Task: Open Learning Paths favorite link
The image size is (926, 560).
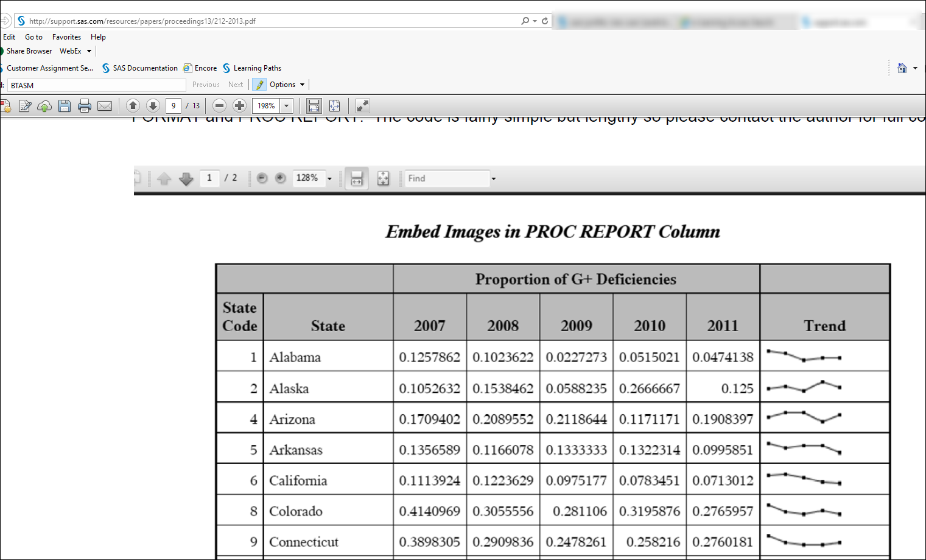Action: pos(252,68)
